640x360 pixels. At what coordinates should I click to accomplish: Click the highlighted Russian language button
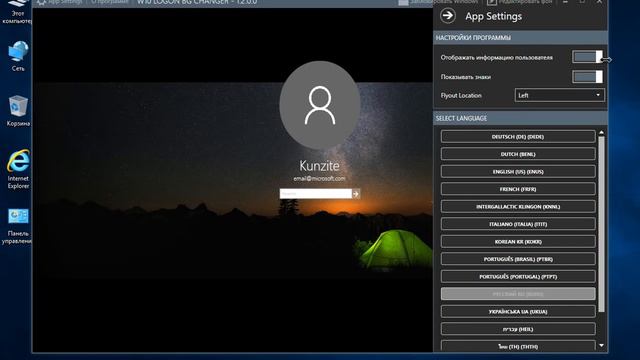coord(518,294)
